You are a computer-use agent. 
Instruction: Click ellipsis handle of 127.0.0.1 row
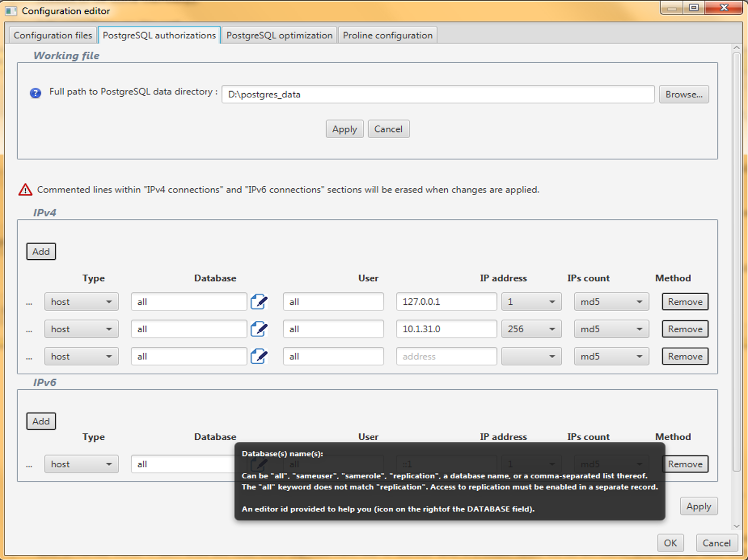pyautogui.click(x=30, y=303)
